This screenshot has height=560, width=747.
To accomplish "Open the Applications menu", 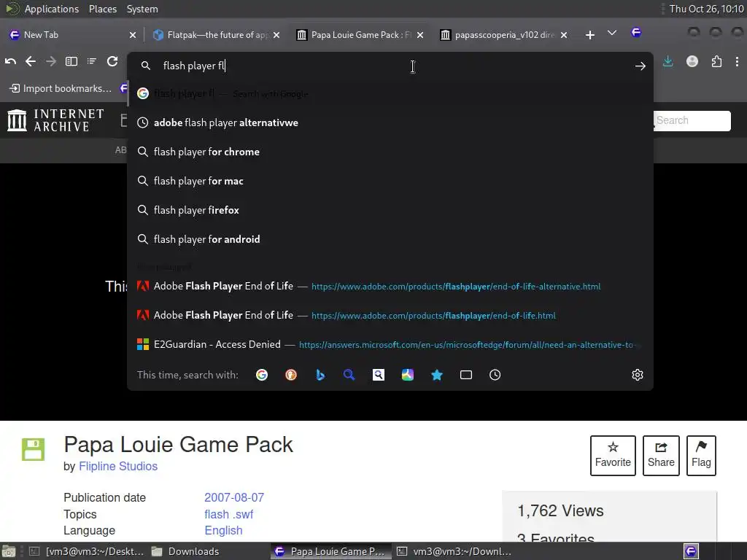I will pos(52,9).
